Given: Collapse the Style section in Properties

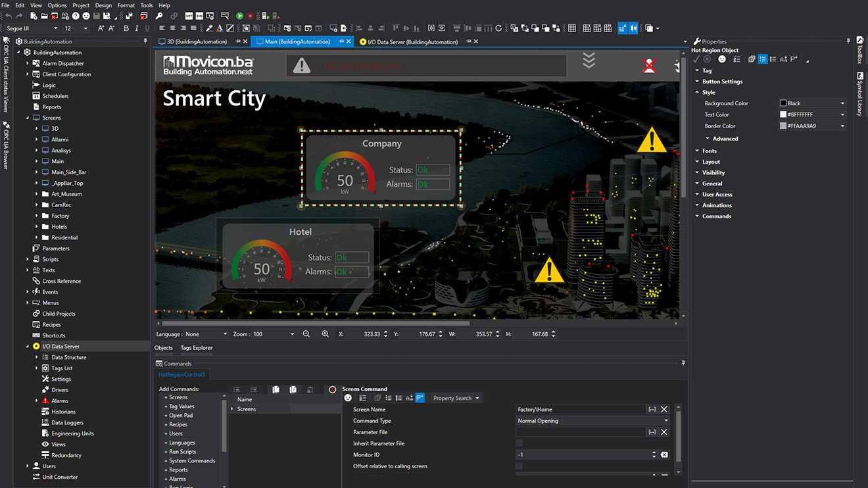Looking at the screenshot, I should tap(697, 91).
